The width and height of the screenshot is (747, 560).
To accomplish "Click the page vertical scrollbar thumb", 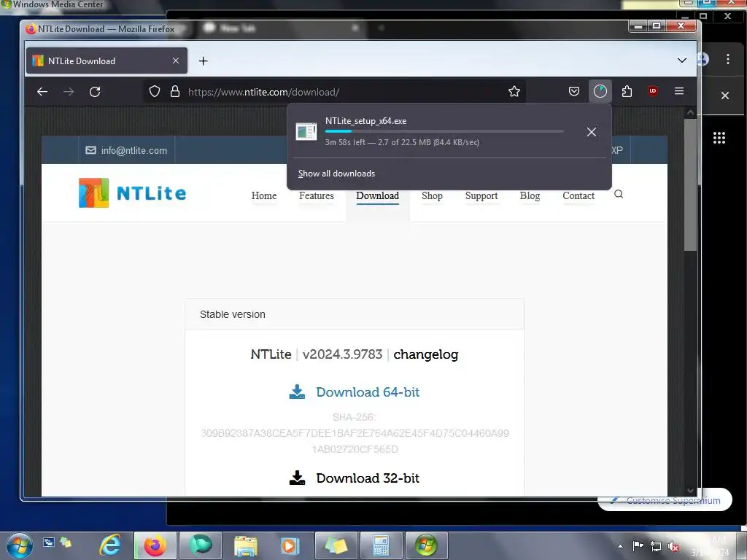I will (x=690, y=184).
